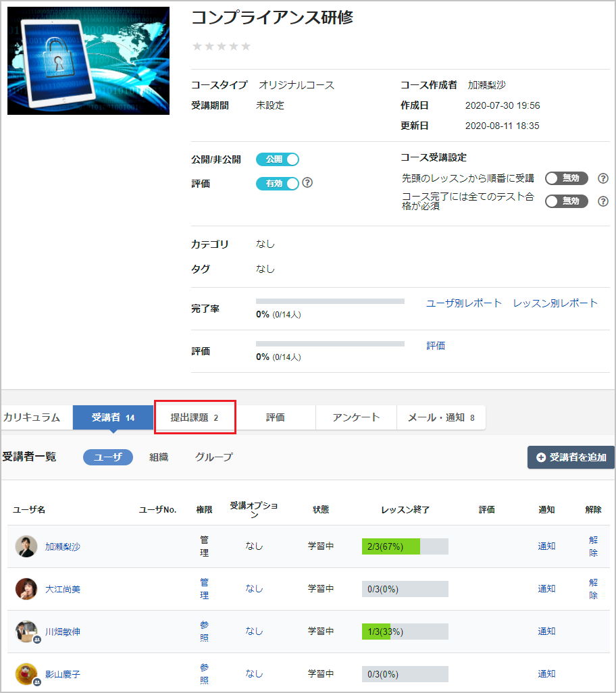Open the 提出課題 2 tab
Image resolution: width=616 pixels, height=693 pixels.
pyautogui.click(x=195, y=417)
